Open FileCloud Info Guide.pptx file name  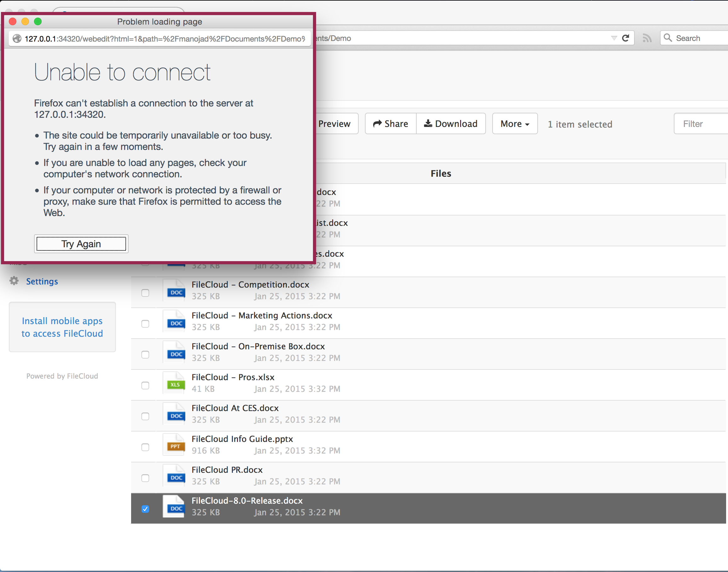coord(242,439)
